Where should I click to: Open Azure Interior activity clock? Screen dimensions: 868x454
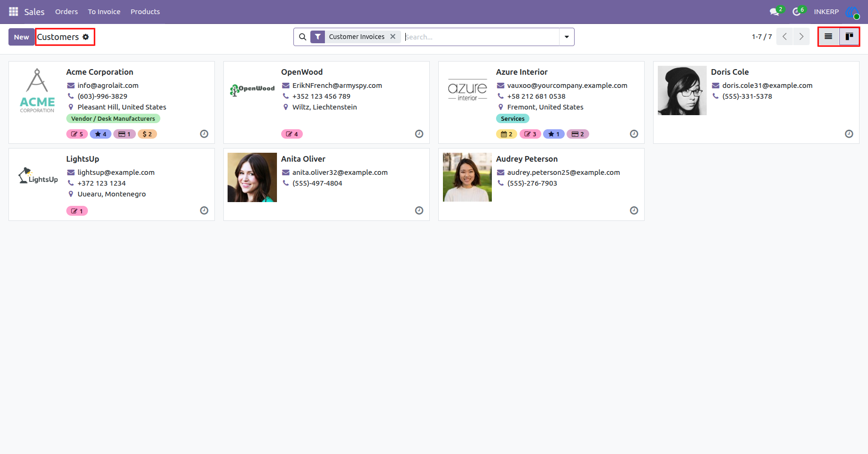634,134
